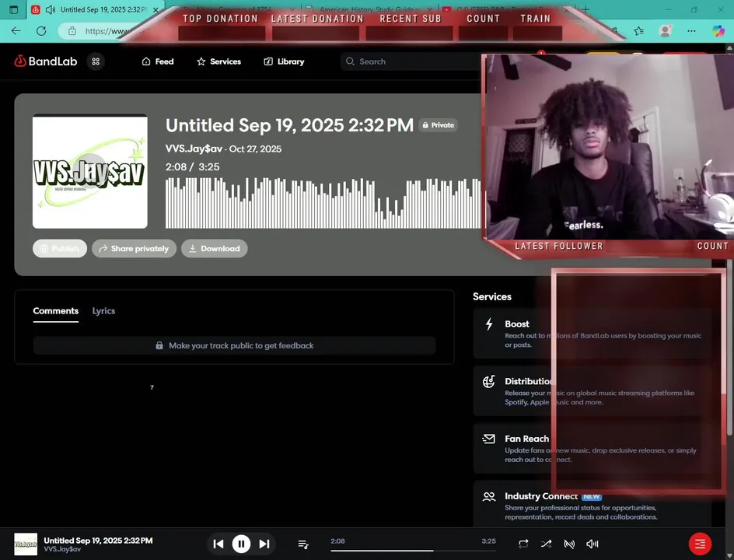Screen dimensions: 734x560
Task: View site information lock icon
Action: coord(72,31)
